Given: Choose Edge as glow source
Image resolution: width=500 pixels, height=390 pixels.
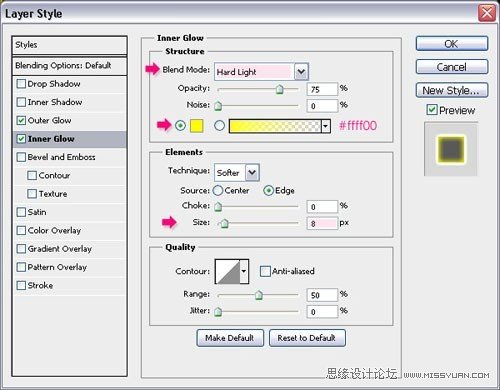Looking at the screenshot, I should 268,190.
